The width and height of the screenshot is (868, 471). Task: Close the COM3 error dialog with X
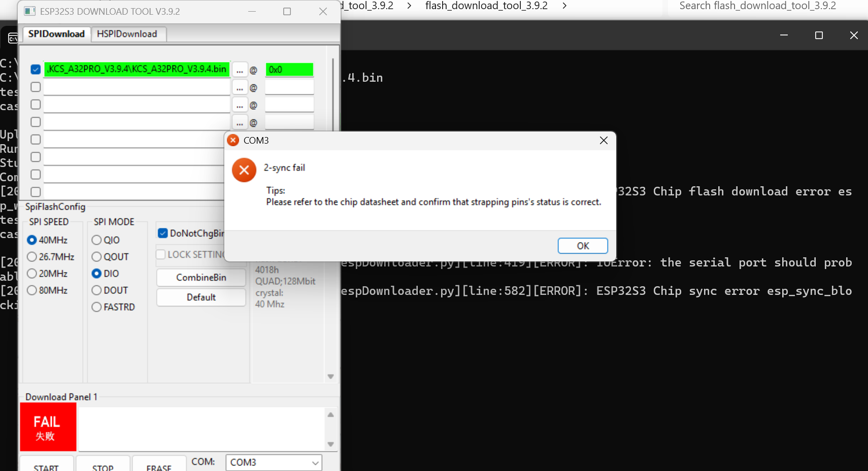[604, 141]
